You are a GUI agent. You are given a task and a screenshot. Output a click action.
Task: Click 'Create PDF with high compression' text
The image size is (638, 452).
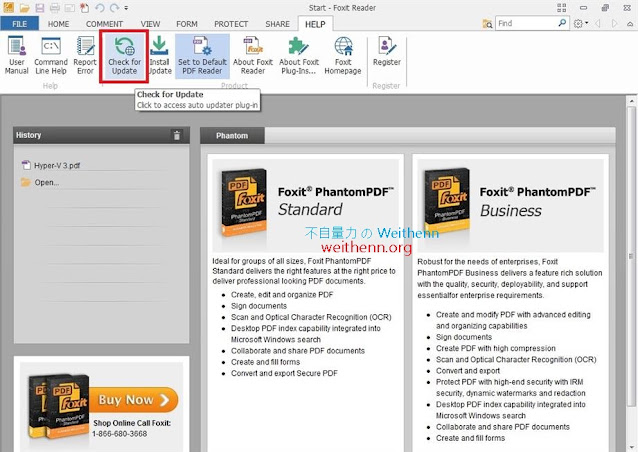(496, 348)
